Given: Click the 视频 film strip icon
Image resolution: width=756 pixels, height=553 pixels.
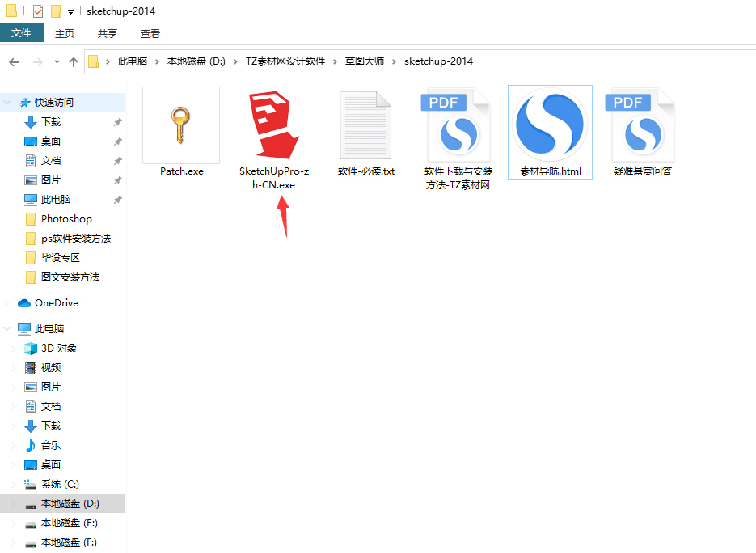Looking at the screenshot, I should click(31, 368).
